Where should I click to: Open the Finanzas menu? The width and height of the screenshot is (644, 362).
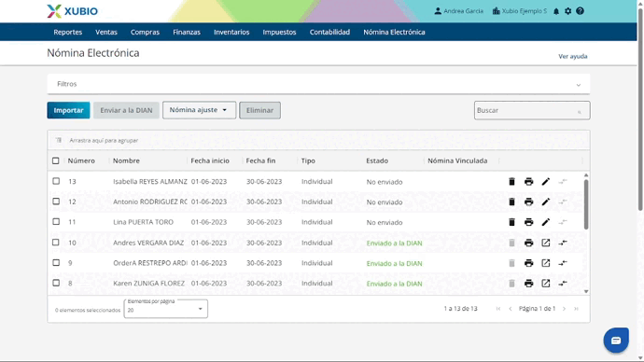(187, 32)
